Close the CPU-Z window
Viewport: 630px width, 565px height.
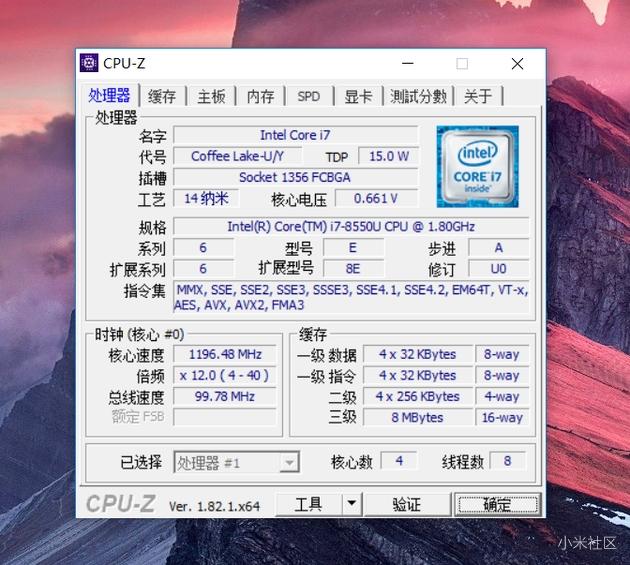(517, 63)
